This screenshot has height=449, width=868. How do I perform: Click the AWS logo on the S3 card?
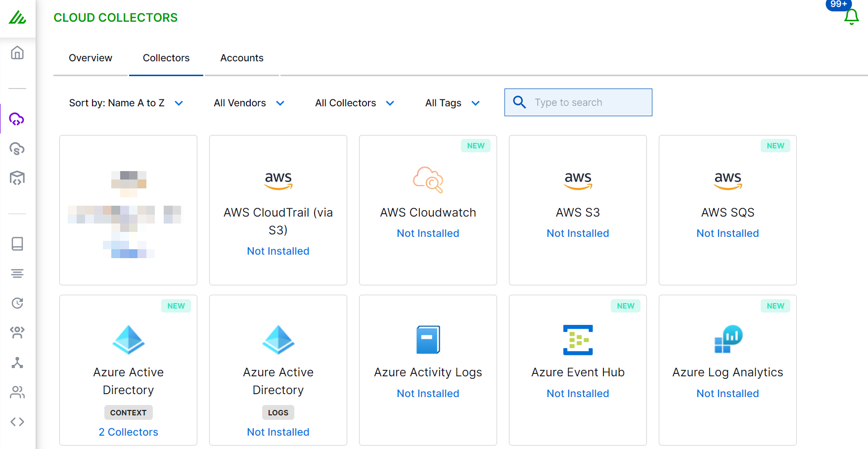(x=578, y=181)
